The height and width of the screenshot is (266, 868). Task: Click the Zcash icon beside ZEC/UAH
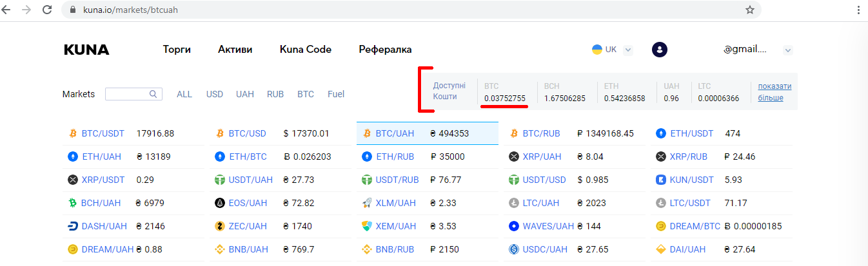(x=220, y=226)
